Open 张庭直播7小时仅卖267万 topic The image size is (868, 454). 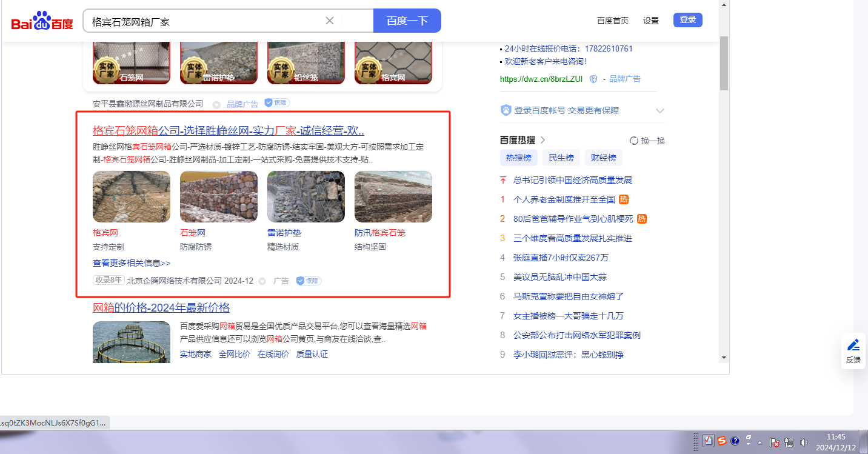[561, 258]
